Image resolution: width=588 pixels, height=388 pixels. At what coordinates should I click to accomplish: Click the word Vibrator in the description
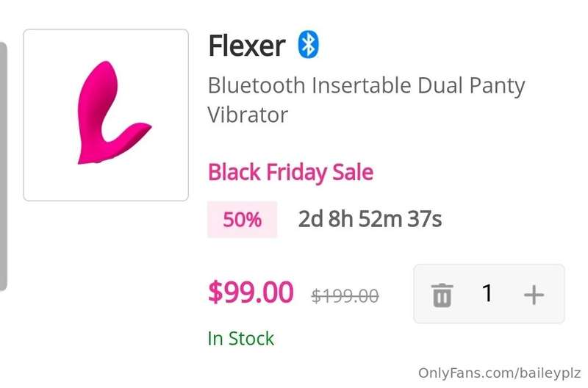pyautogui.click(x=248, y=115)
